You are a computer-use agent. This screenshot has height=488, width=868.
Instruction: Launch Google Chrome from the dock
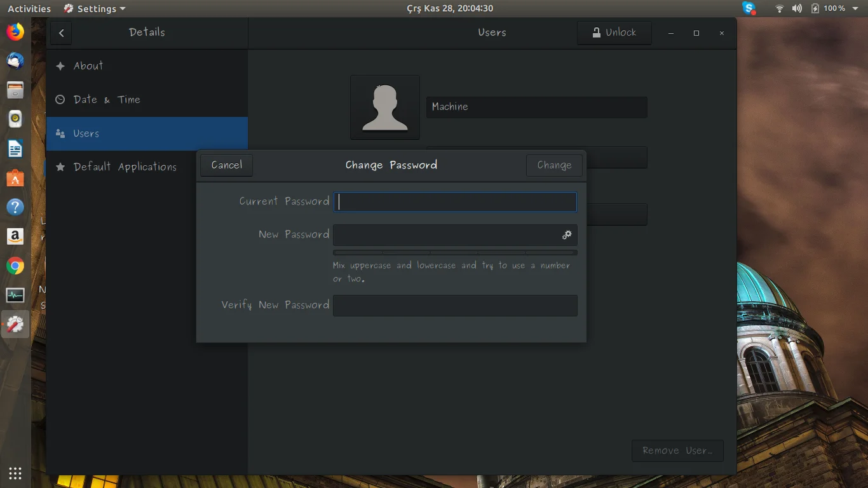pos(15,266)
